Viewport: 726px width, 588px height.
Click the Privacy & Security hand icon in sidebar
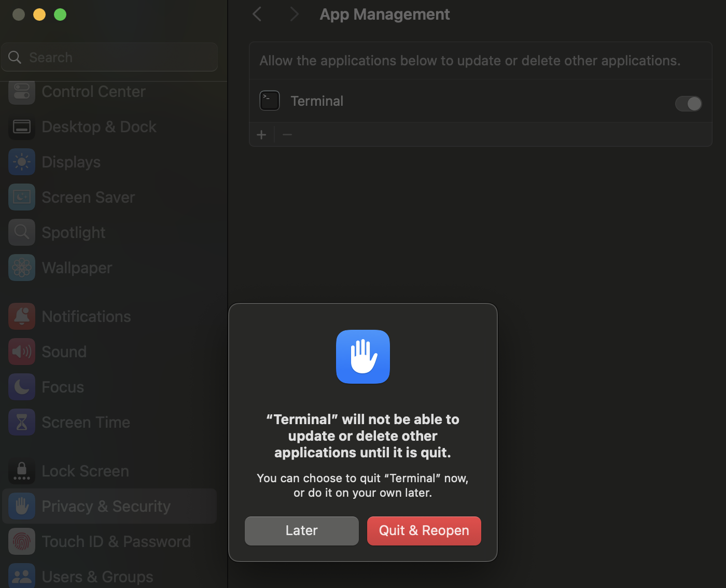tap(22, 506)
